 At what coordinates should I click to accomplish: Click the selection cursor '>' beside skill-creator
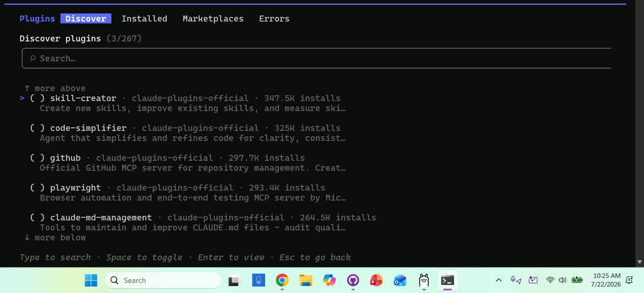pos(22,98)
